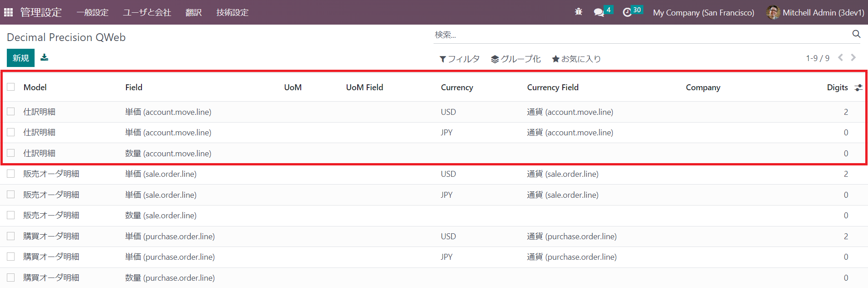Check the 数量 (sale.order.line) row checkbox
Viewport: 868px width, 288px height.
tap(11, 215)
